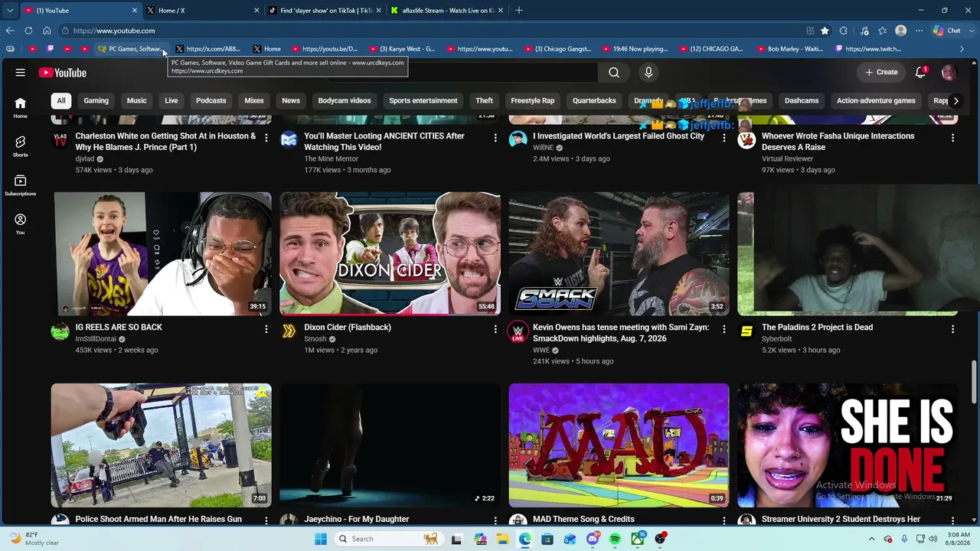Select the Bodycam videos chip
This screenshot has width=980, height=551.
(x=345, y=100)
